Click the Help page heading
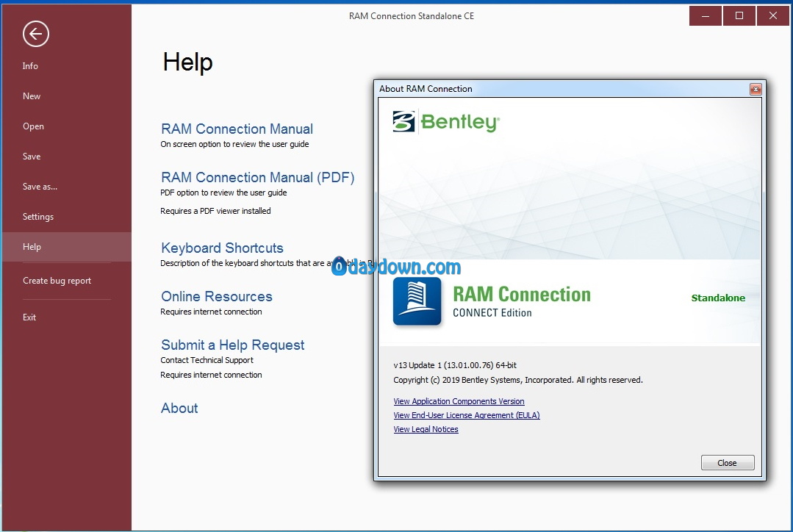Image resolution: width=793 pixels, height=532 pixels. pos(187,62)
